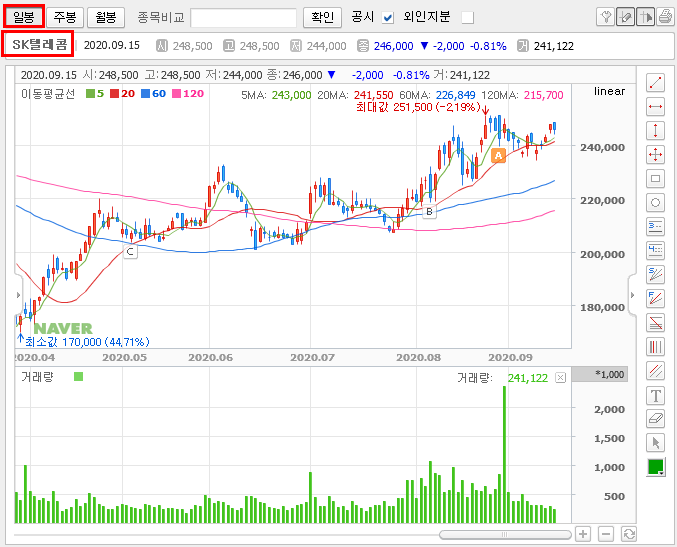Screen dimensions: 677x547
Task: Select the four-level division line tool
Action: (655, 250)
